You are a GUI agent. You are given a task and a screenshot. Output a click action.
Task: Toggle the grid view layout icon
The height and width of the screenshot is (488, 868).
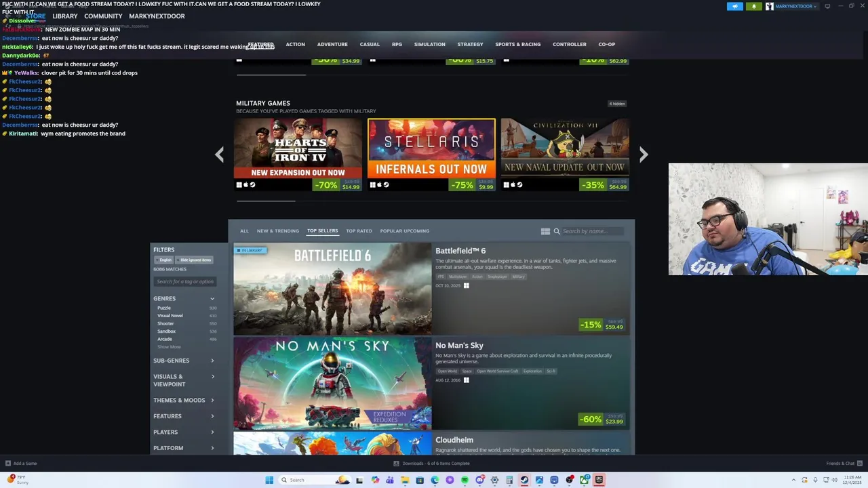coord(545,231)
